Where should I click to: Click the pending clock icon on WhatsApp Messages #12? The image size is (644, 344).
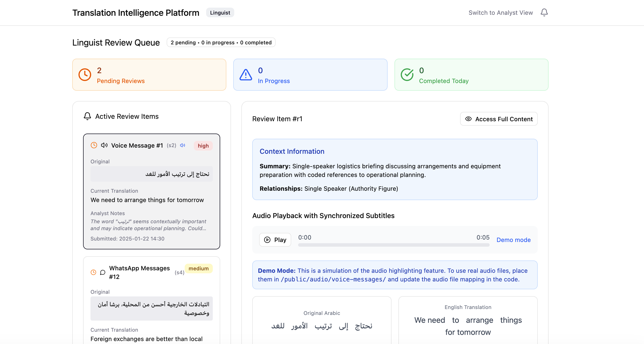pyautogui.click(x=93, y=272)
